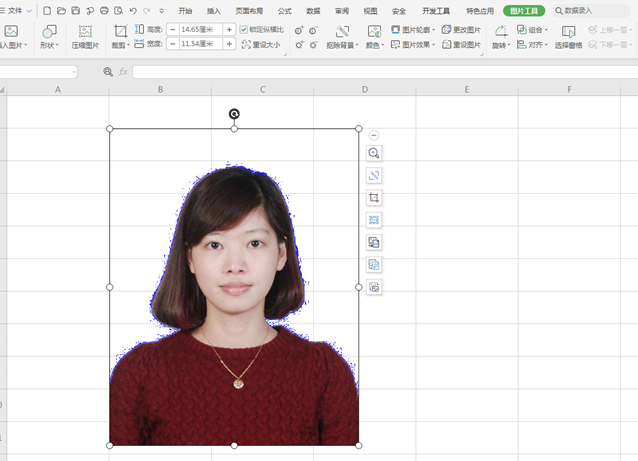
Task: Open the Color (颜色) adjustment menu
Action: 372,45
